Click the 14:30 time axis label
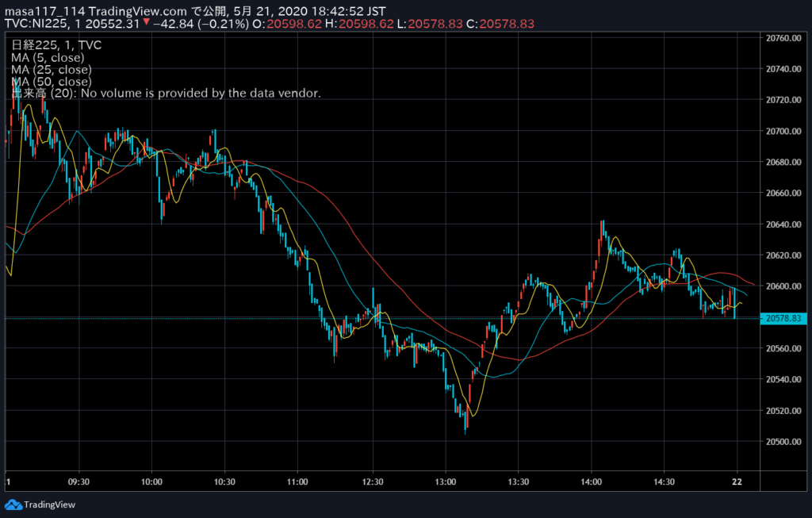 click(664, 482)
